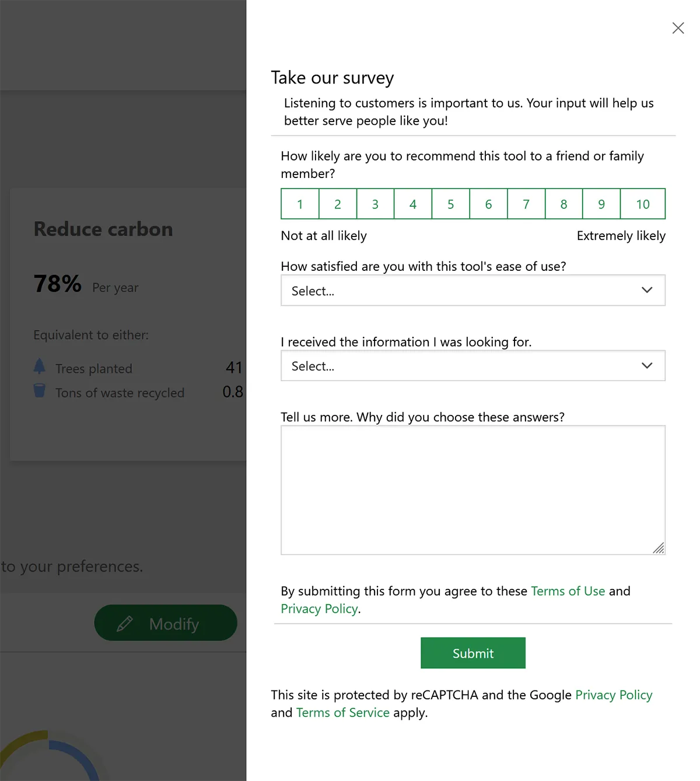Click the tree icon beside Trees planted
The image size is (700, 781).
39,367
